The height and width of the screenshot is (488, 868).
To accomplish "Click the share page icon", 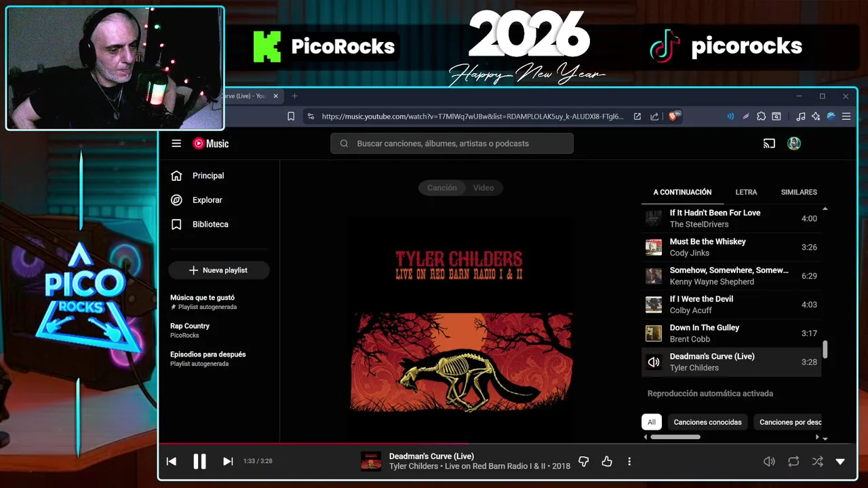I will coord(654,117).
